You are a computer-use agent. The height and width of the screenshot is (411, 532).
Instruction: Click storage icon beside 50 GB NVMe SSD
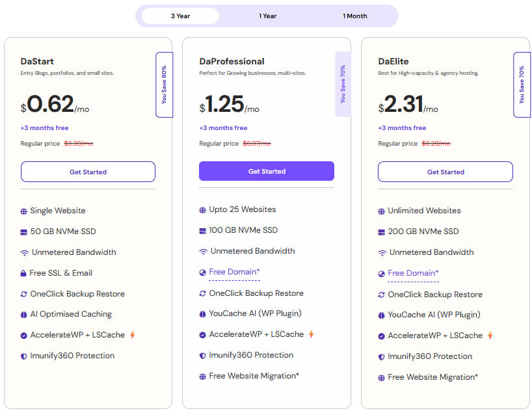24,232
